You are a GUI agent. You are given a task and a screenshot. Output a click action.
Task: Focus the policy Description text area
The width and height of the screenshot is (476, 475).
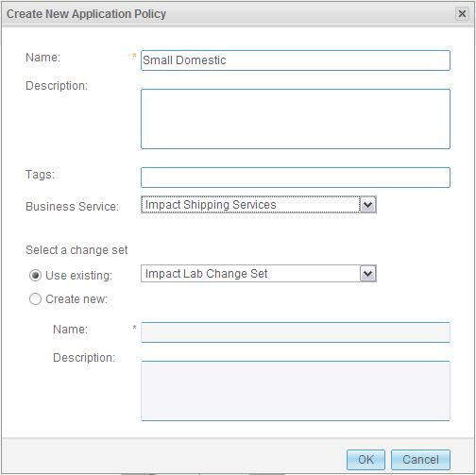296,119
